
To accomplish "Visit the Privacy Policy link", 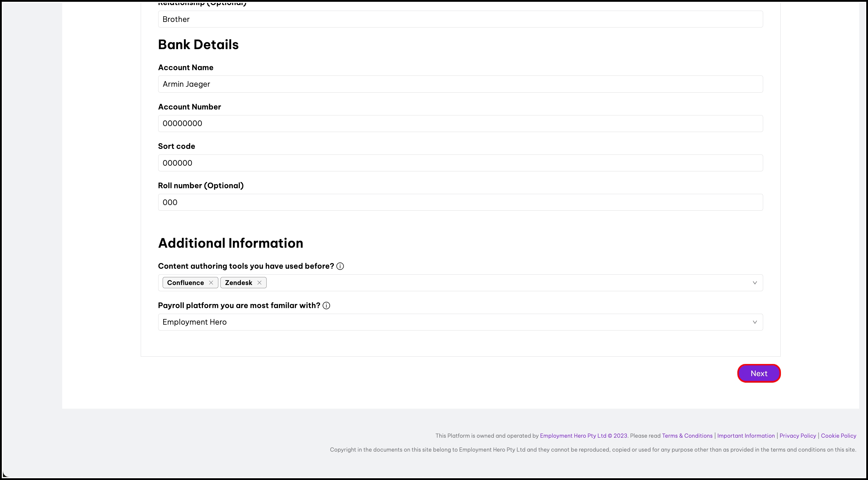I will pyautogui.click(x=797, y=436).
